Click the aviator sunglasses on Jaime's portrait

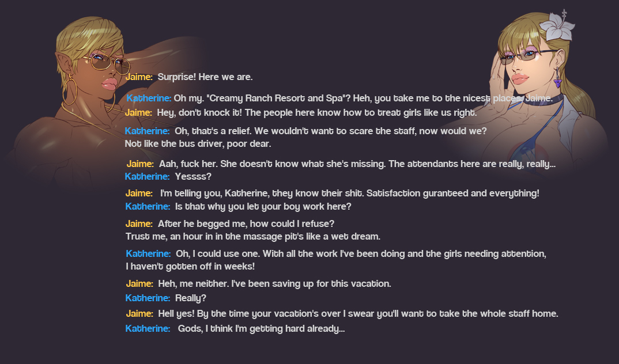(108, 60)
